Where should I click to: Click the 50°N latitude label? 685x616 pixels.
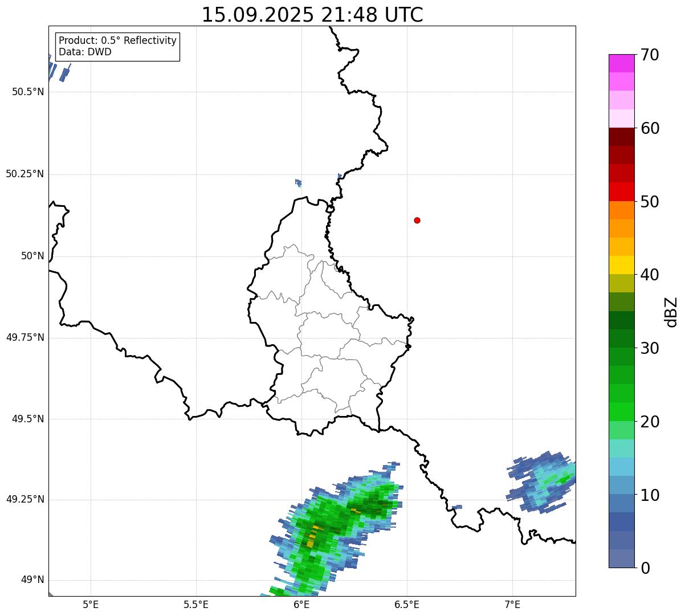click(32, 256)
